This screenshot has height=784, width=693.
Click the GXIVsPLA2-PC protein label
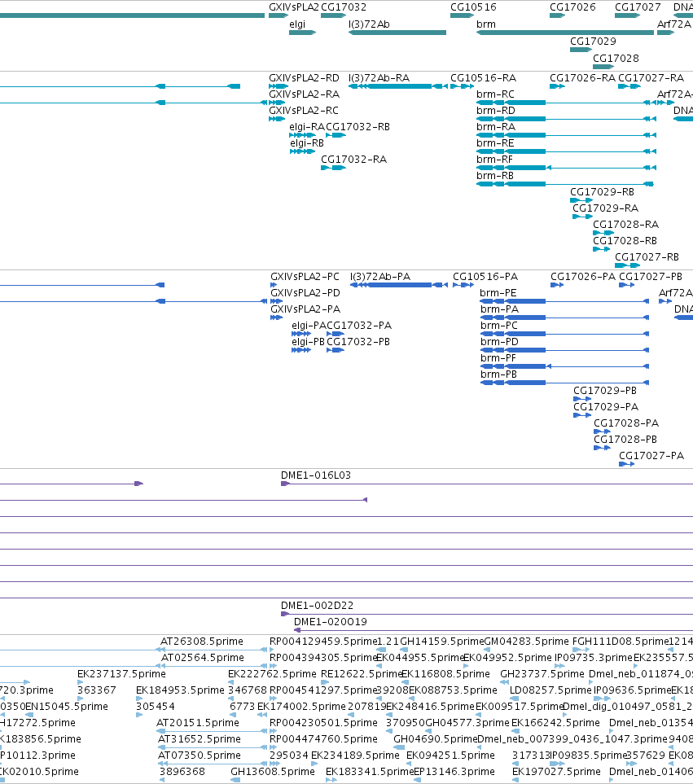click(x=305, y=277)
